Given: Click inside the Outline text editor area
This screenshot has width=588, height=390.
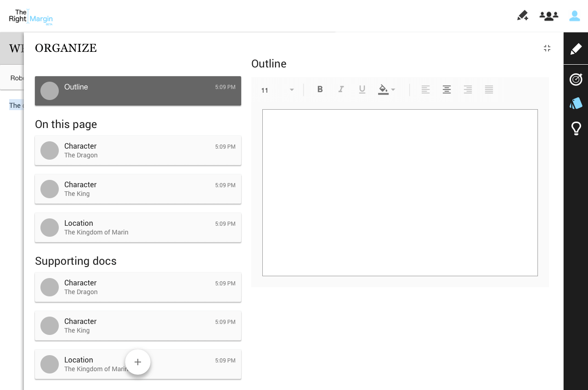Looking at the screenshot, I should [400, 193].
